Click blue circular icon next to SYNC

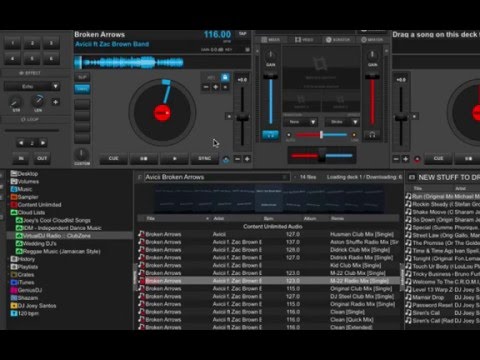[x=226, y=160]
